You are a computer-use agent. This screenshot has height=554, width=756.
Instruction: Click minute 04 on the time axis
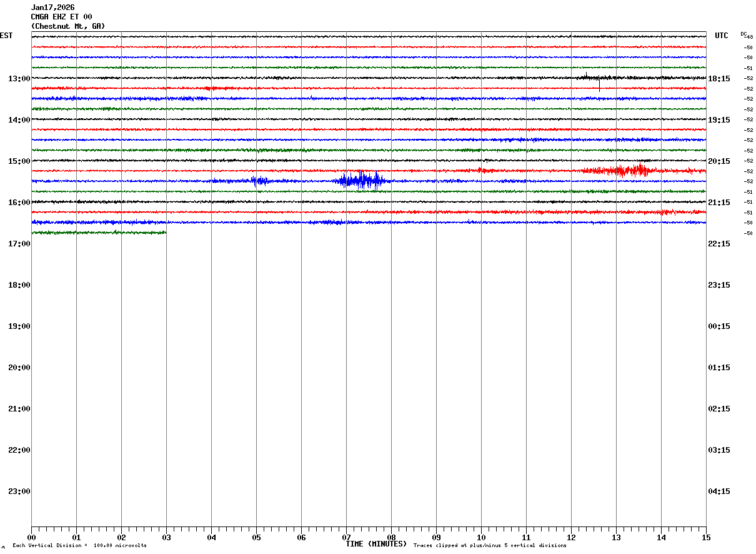click(211, 538)
